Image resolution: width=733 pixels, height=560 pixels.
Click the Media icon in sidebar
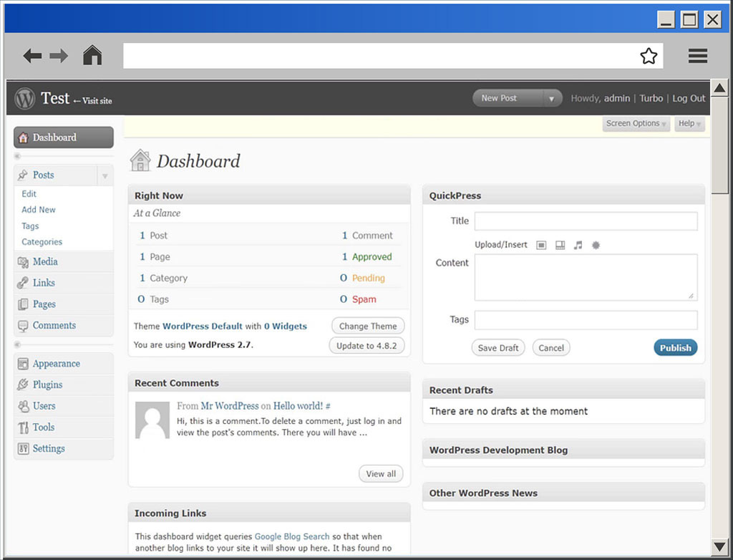[23, 262]
